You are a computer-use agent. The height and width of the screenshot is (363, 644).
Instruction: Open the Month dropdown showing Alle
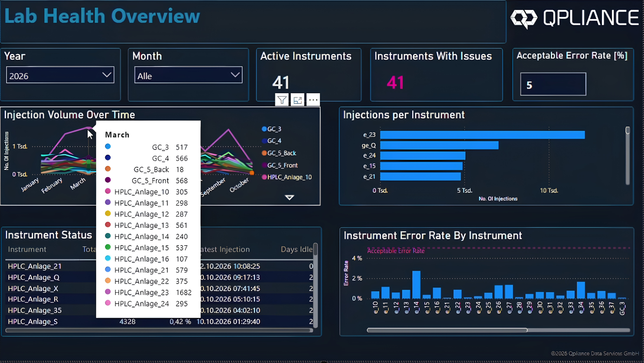tap(188, 75)
